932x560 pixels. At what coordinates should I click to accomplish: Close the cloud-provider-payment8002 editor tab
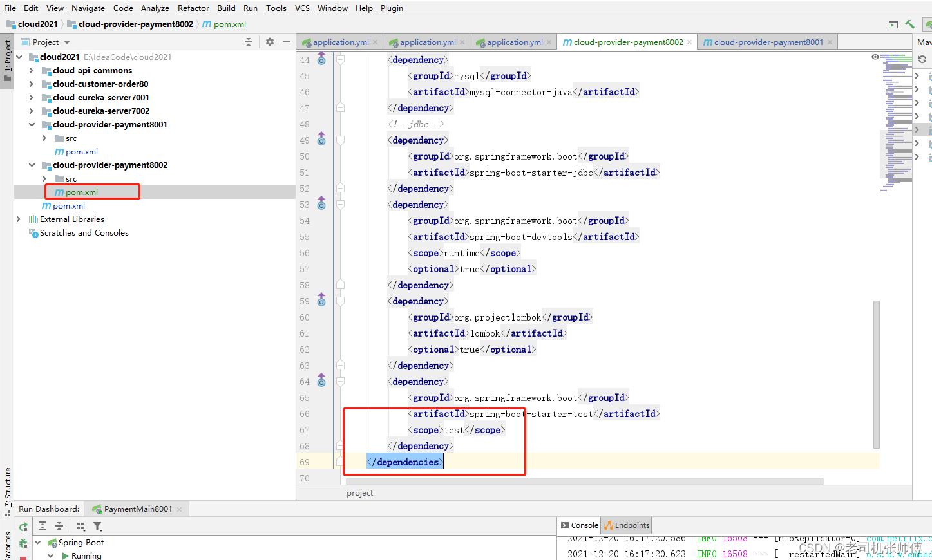click(689, 42)
